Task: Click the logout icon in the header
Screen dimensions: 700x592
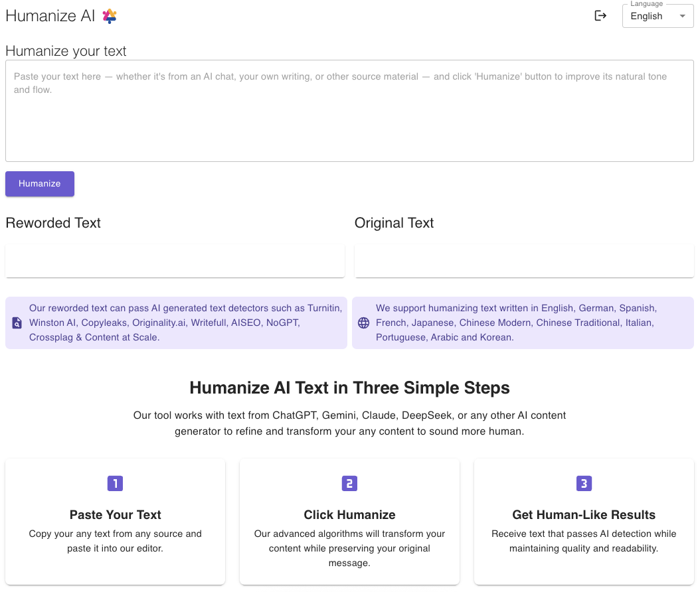Action: [x=600, y=15]
